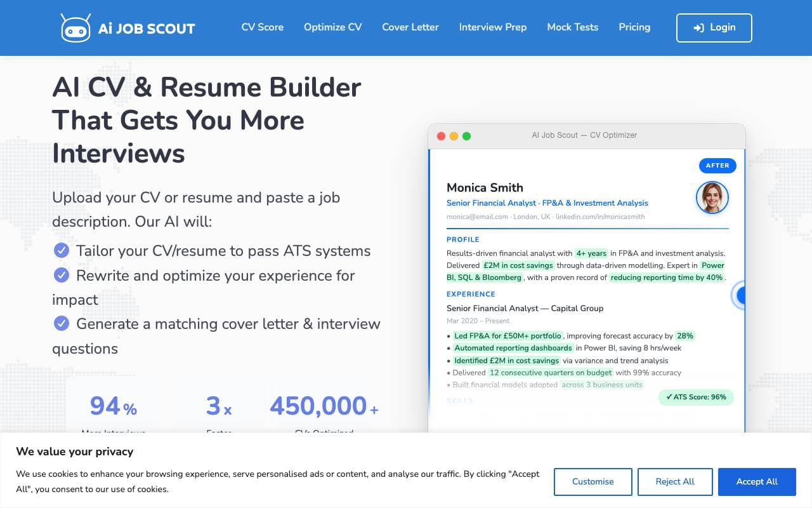The width and height of the screenshot is (812, 508).
Task: Click the 'Monica Smith' name heading
Action: (x=485, y=187)
